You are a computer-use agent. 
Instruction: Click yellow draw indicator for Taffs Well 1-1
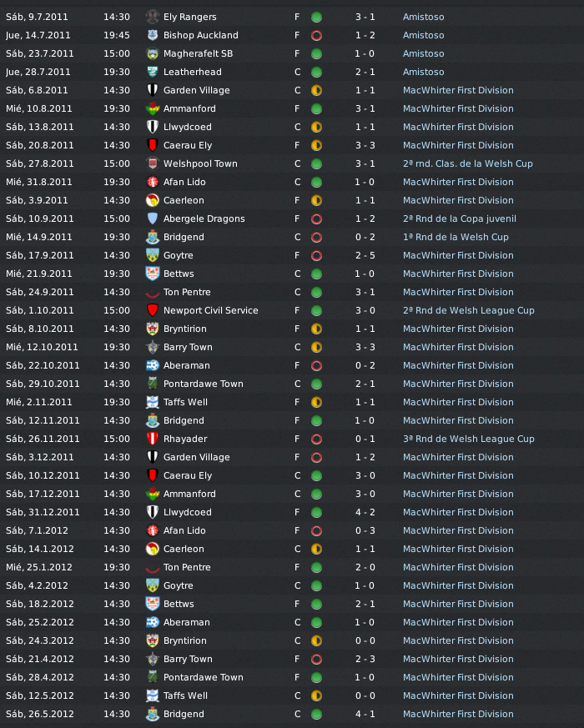[316, 402]
